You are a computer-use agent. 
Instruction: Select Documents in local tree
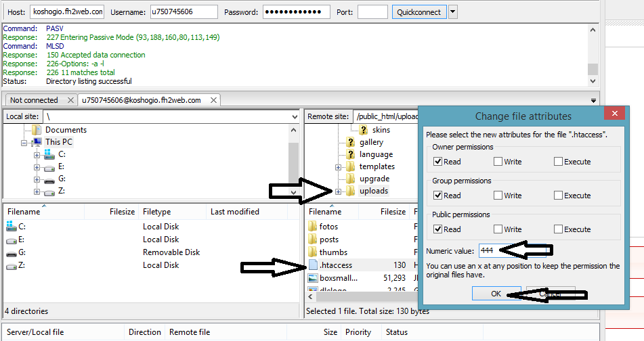point(66,130)
